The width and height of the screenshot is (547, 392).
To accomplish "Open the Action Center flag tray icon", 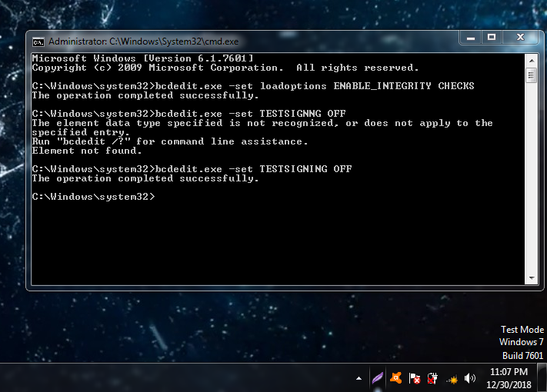I will coord(415,378).
